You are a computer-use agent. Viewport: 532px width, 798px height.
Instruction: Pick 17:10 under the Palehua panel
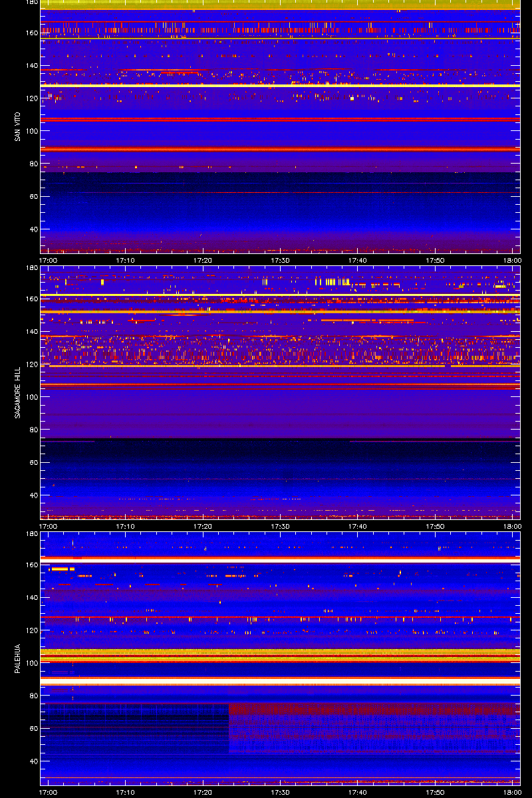pyautogui.click(x=126, y=792)
